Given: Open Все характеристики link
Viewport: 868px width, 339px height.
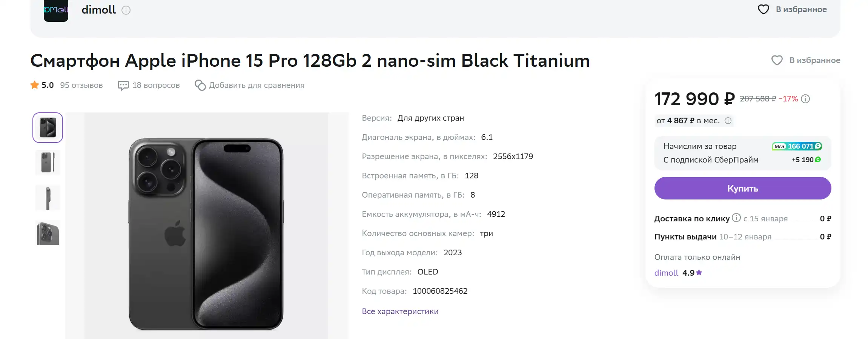Looking at the screenshot, I should click(x=400, y=311).
